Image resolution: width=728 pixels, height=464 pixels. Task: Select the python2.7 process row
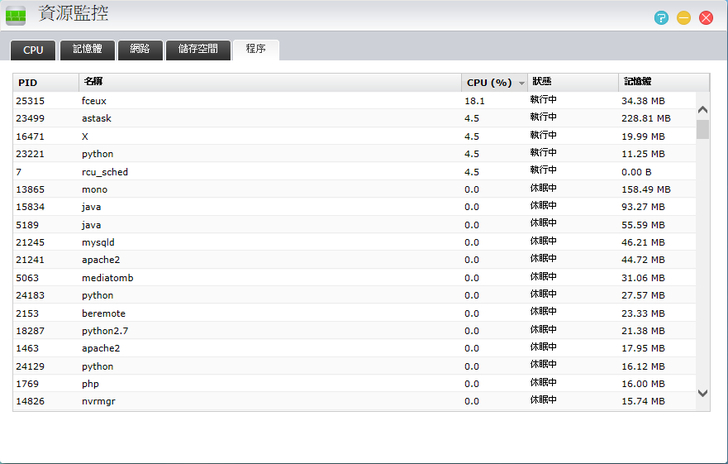coord(354,331)
